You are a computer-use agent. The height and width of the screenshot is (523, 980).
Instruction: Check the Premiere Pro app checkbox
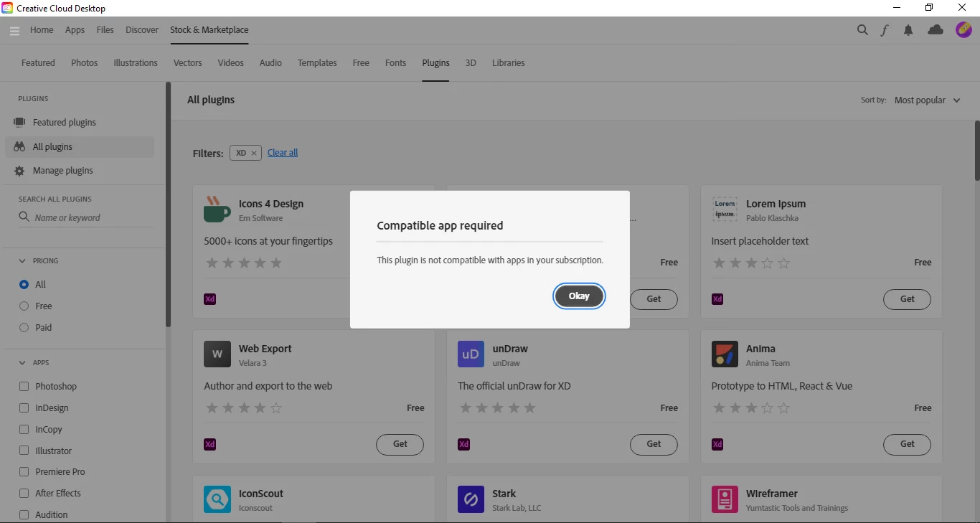tap(24, 472)
